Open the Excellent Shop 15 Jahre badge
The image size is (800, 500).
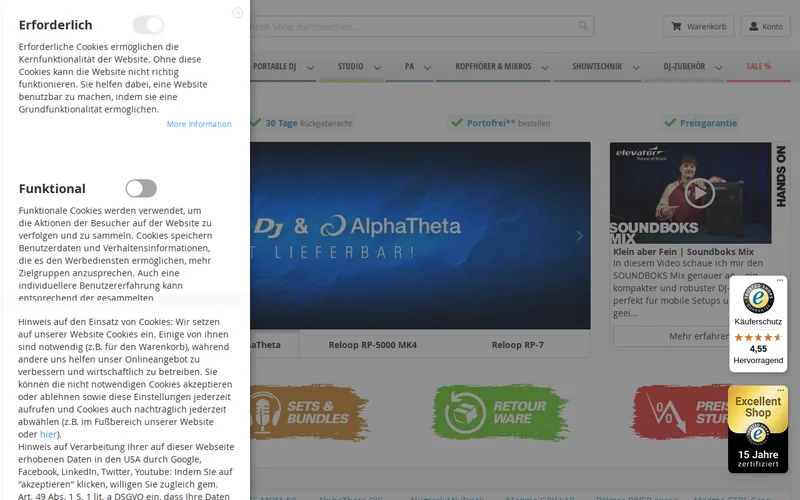point(758,429)
